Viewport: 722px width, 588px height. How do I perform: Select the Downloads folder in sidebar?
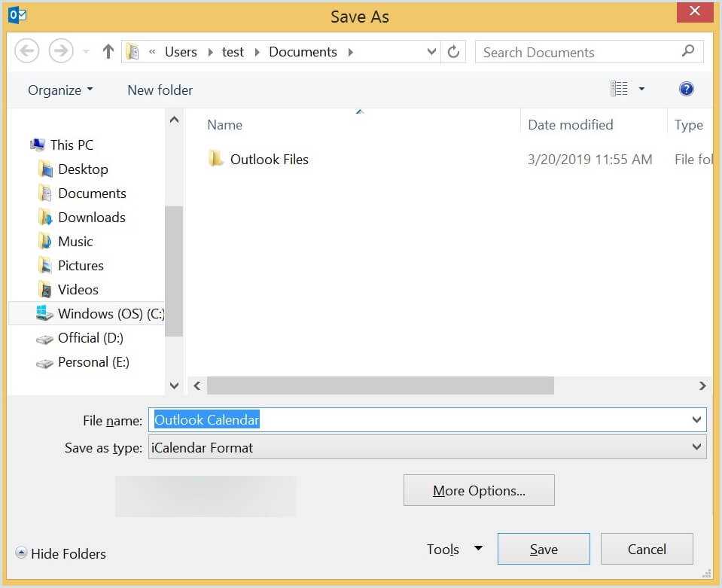point(92,217)
